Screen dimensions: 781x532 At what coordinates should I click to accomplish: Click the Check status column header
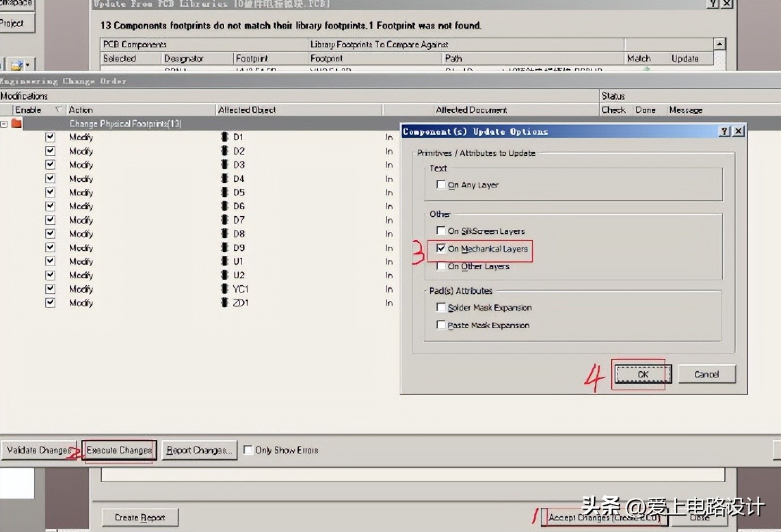coord(613,110)
